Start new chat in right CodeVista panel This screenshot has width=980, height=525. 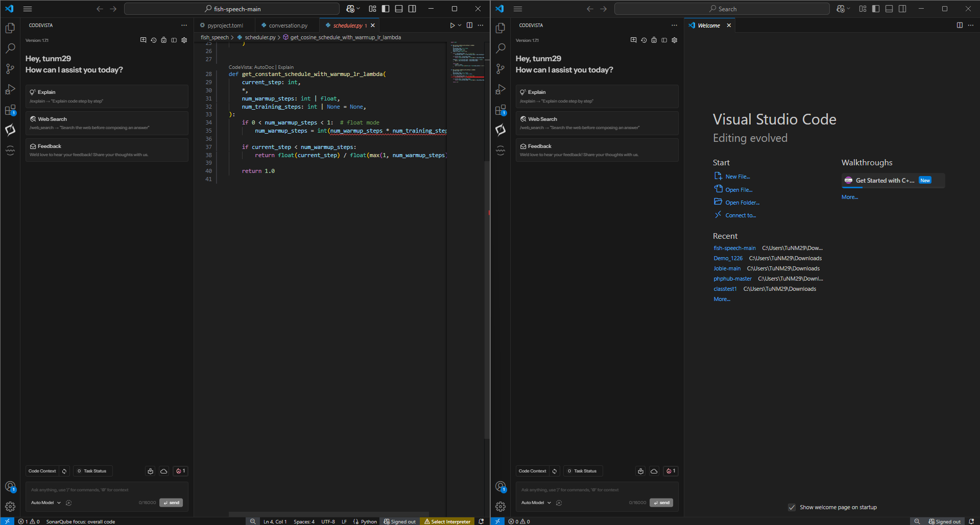pos(634,40)
